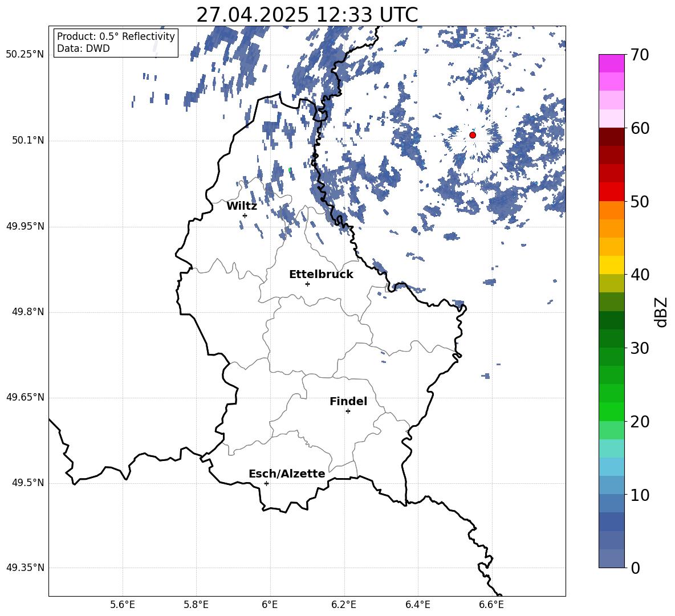
Task: Click the 'Ettelbruck' city label
Action: [321, 275]
